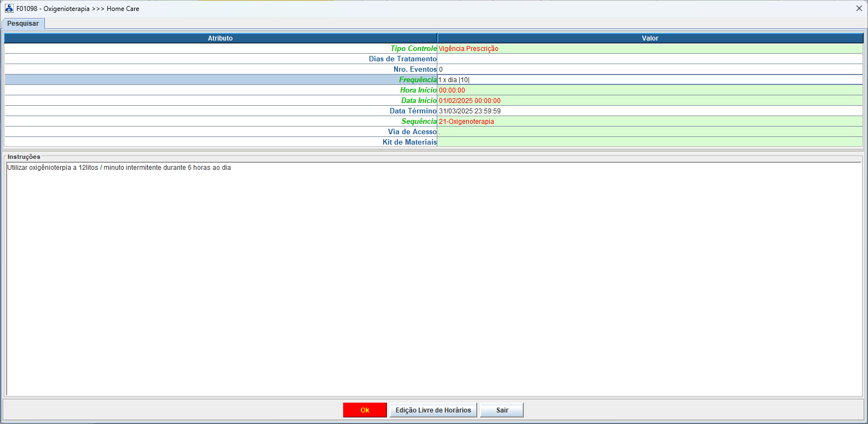Click the empty Dias de Tratamento field
Viewport: 868px width, 424px height.
(x=650, y=59)
